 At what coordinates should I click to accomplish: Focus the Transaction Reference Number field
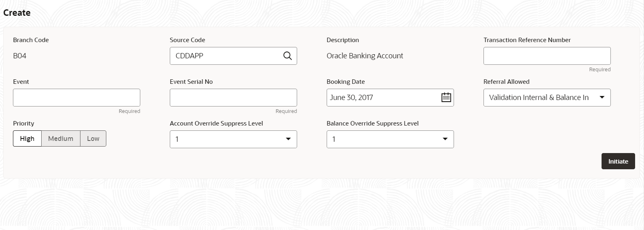pos(547,56)
